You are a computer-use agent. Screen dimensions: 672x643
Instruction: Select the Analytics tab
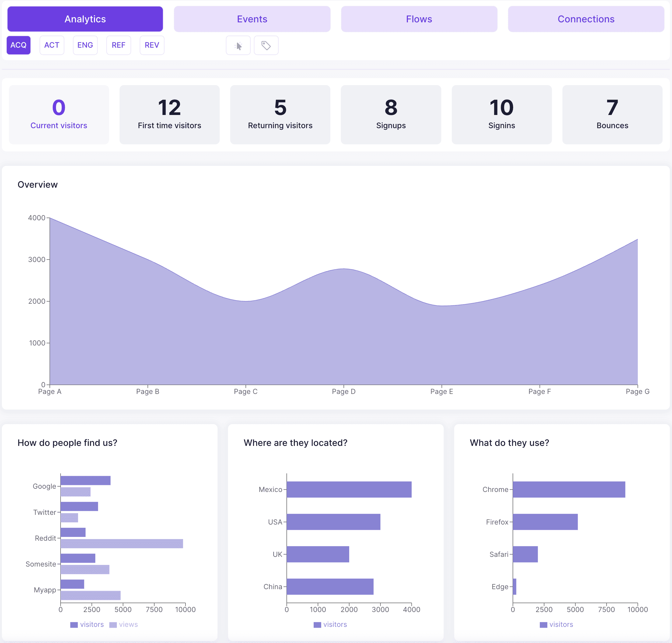[x=85, y=19]
